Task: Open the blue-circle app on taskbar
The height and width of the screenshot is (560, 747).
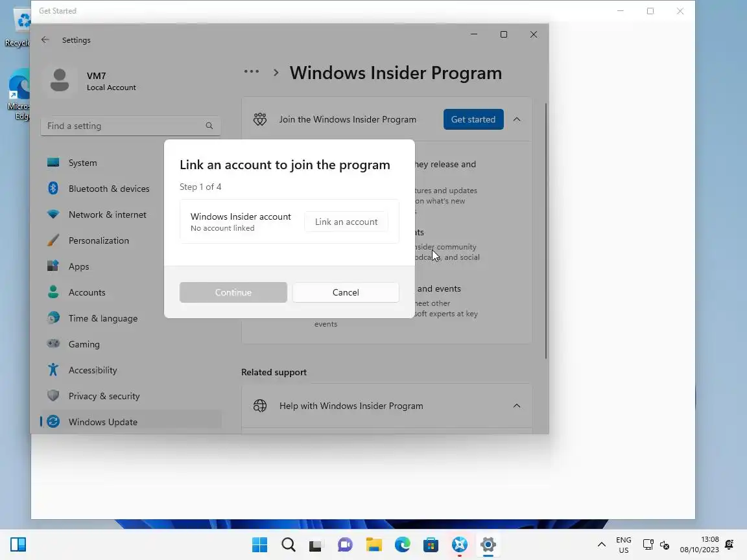Action: pyautogui.click(x=459, y=544)
